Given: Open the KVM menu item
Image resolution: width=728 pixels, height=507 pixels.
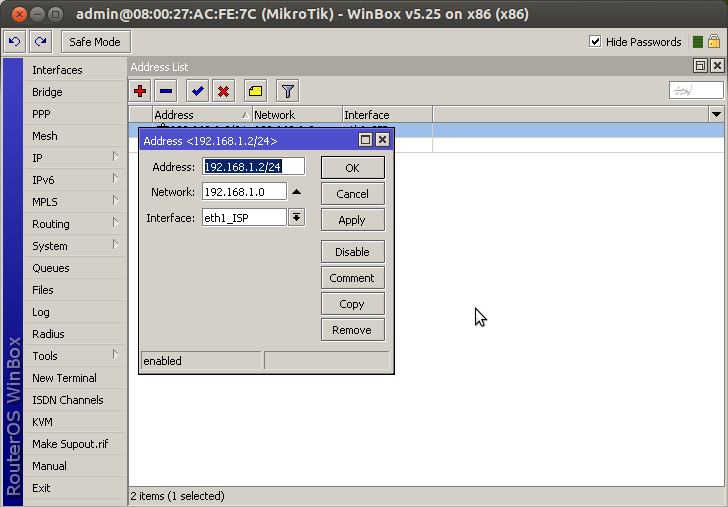Looking at the screenshot, I should coord(74,422).
